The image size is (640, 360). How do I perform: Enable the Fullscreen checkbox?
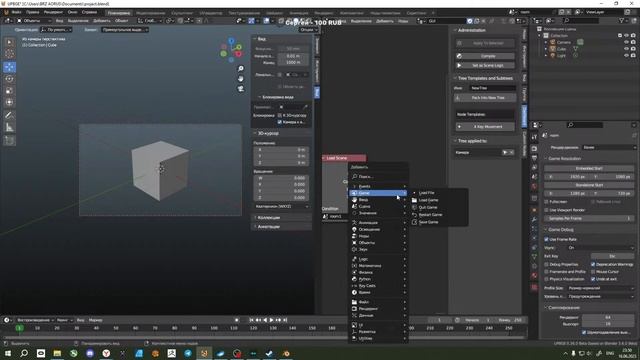coord(547,202)
